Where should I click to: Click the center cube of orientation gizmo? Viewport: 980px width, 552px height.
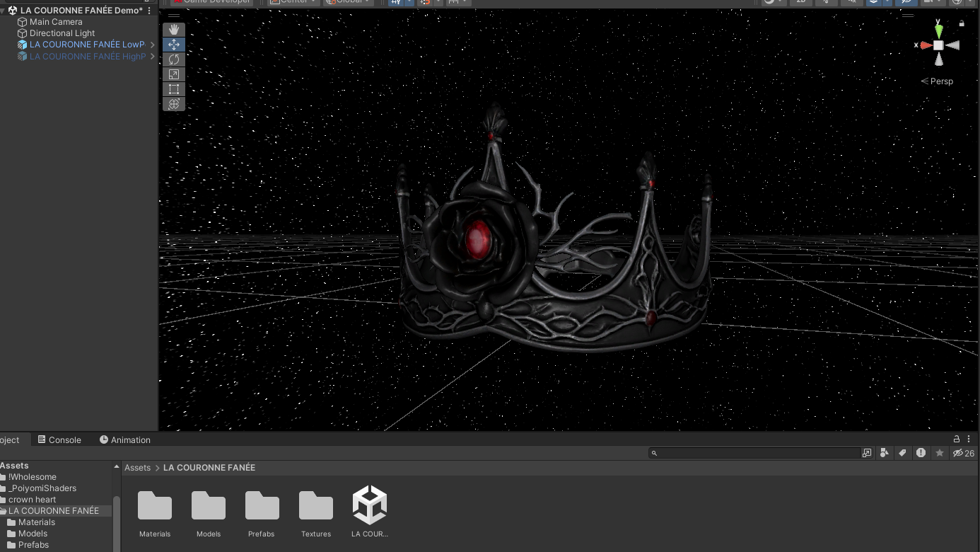click(x=938, y=45)
